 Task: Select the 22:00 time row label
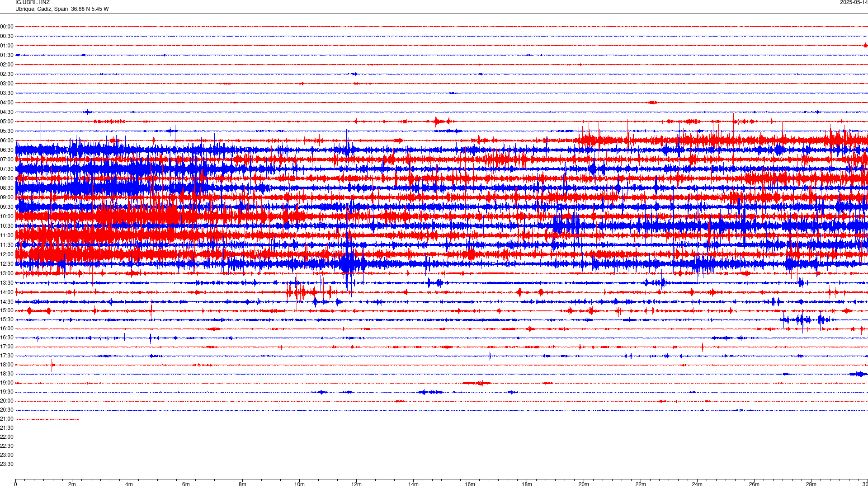[x=7, y=437]
